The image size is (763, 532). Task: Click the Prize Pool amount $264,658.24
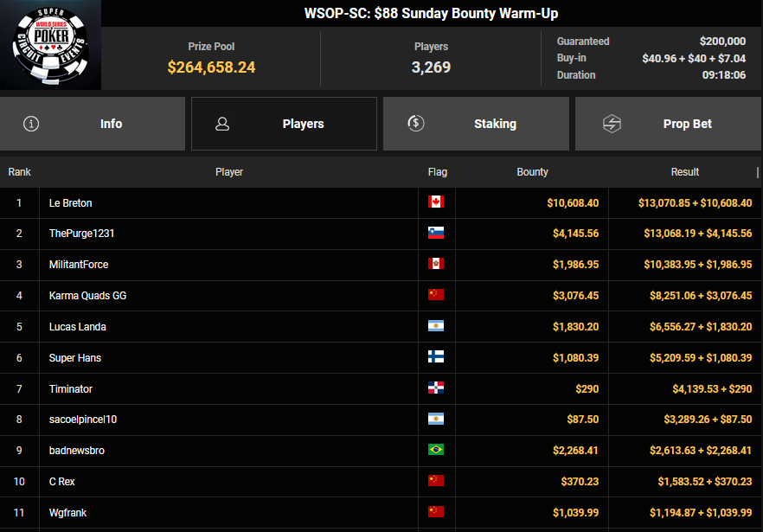(x=211, y=67)
